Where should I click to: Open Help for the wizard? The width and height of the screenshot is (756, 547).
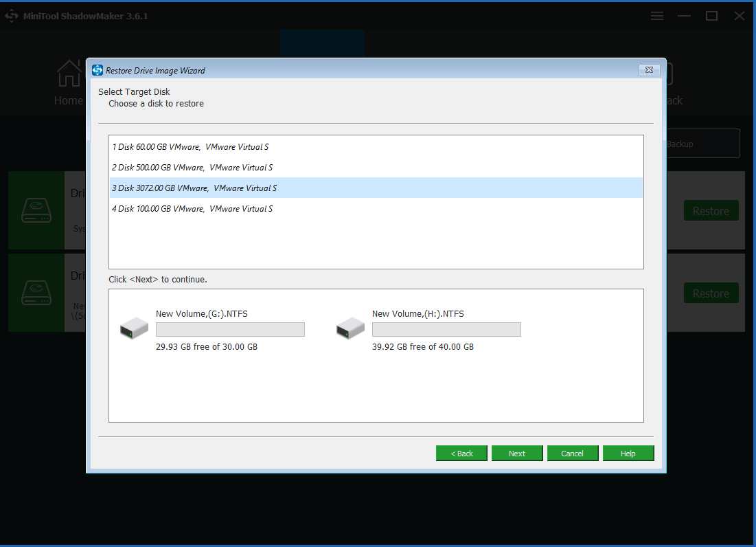click(628, 453)
